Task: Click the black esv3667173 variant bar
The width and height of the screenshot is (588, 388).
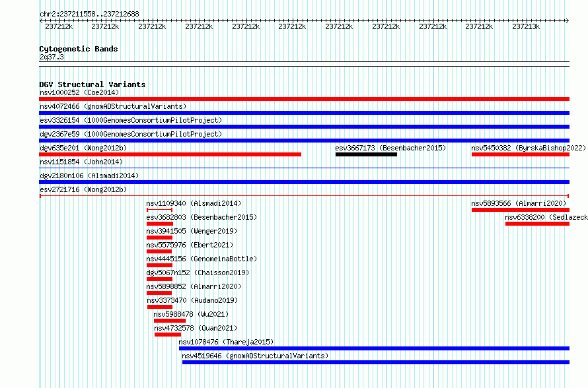Action: point(367,154)
